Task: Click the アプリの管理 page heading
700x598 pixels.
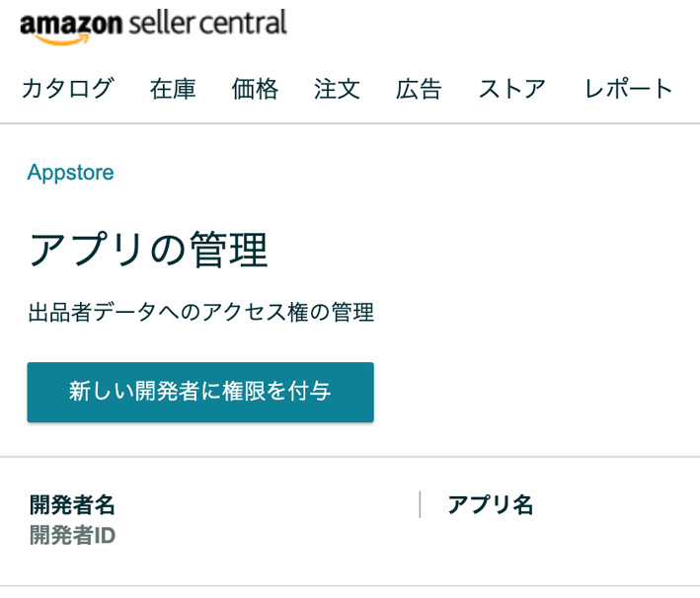Action: click(x=148, y=250)
